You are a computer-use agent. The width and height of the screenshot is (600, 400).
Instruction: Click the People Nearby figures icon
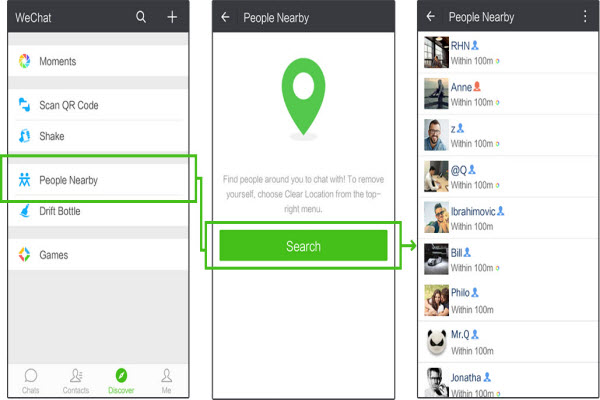click(x=24, y=180)
